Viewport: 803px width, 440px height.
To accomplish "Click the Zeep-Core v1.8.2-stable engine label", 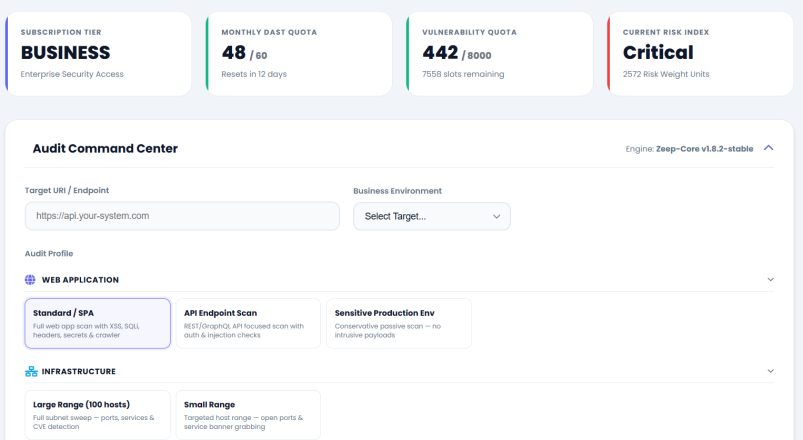I will 705,149.
